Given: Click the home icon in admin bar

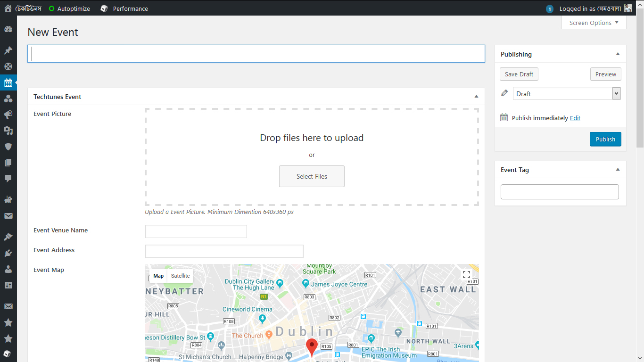Looking at the screenshot, I should pos(8,8).
